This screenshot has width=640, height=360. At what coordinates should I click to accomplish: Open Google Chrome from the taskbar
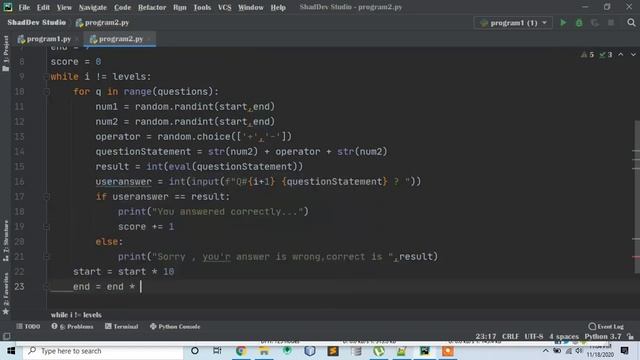[x=241, y=351]
